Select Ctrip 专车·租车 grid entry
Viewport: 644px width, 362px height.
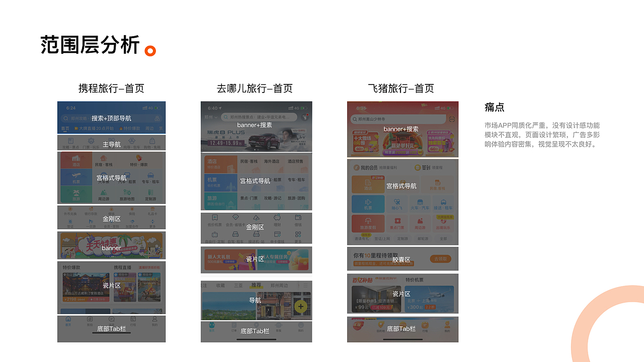[x=151, y=178]
